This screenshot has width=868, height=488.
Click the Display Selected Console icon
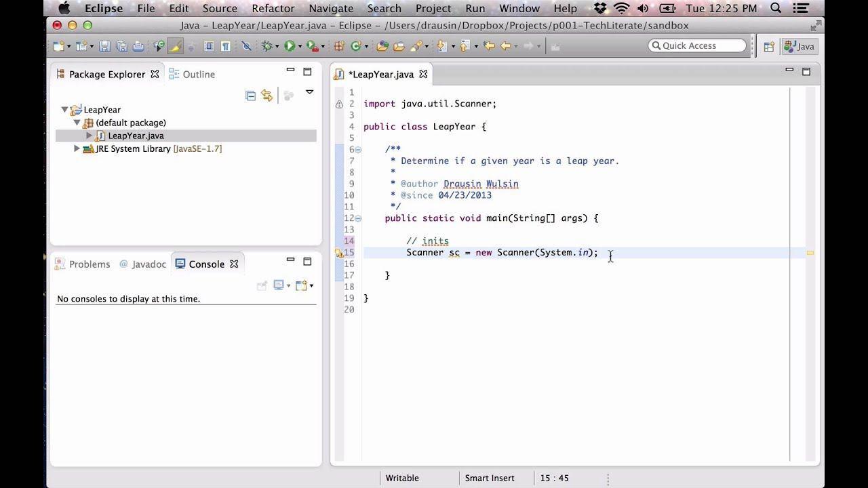tap(279, 285)
